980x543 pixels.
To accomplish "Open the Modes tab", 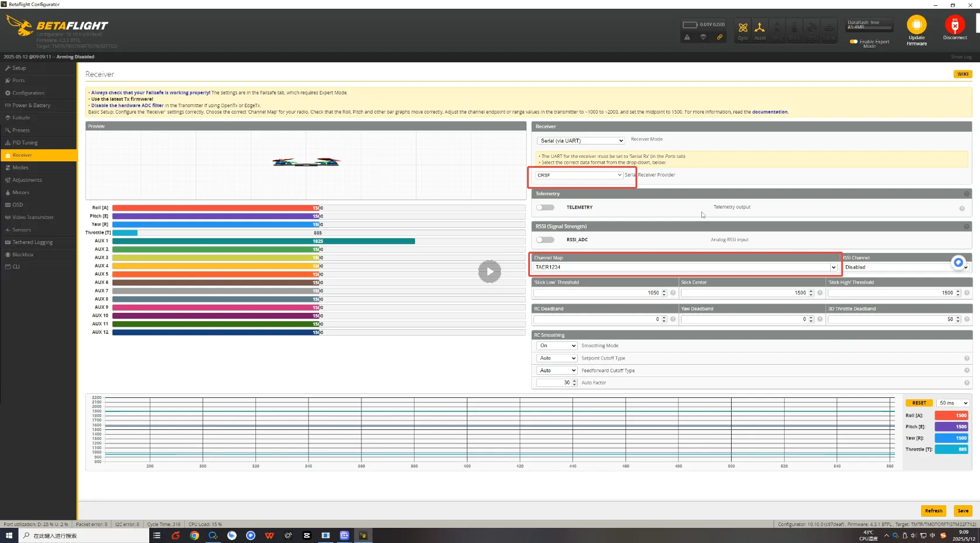I will (38, 167).
